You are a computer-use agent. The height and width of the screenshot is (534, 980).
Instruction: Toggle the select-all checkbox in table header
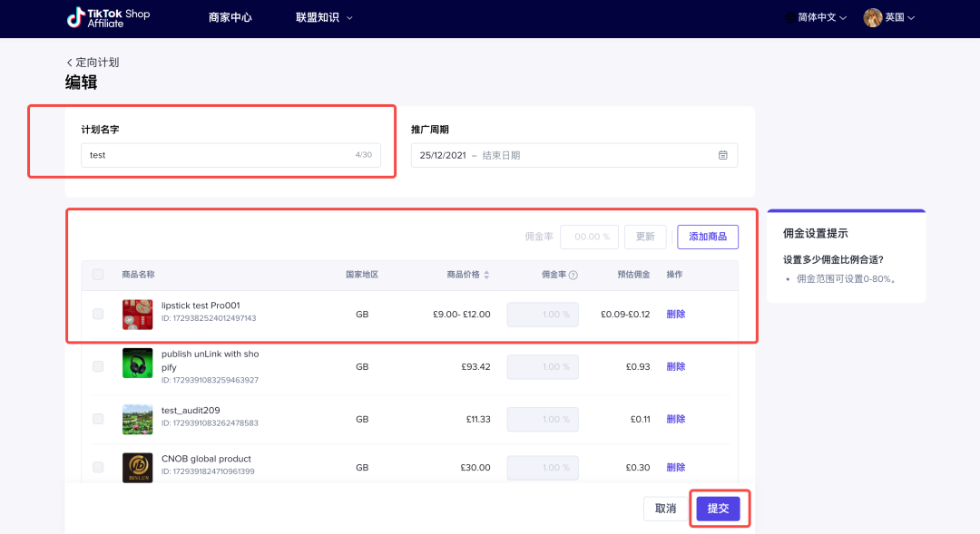click(98, 275)
